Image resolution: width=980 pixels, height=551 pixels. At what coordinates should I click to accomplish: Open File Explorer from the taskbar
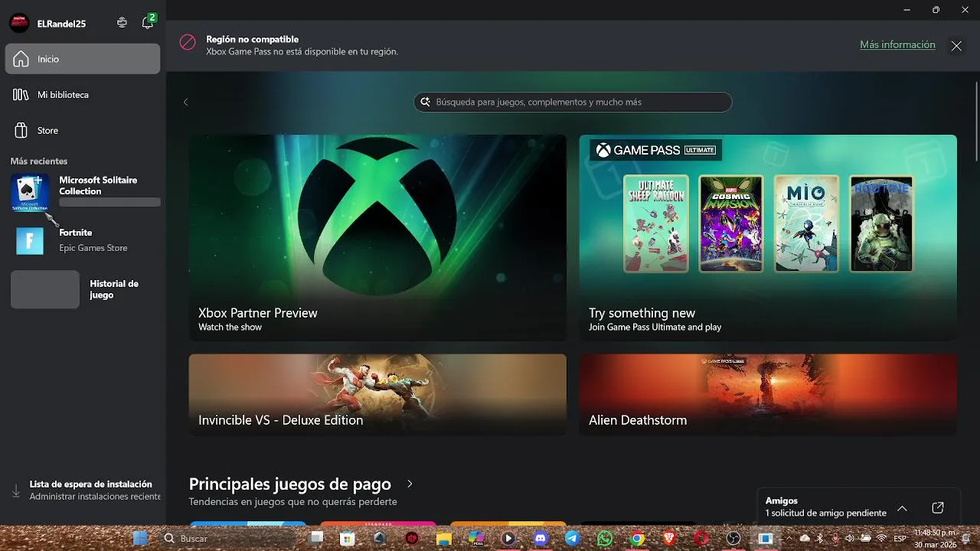tap(444, 539)
